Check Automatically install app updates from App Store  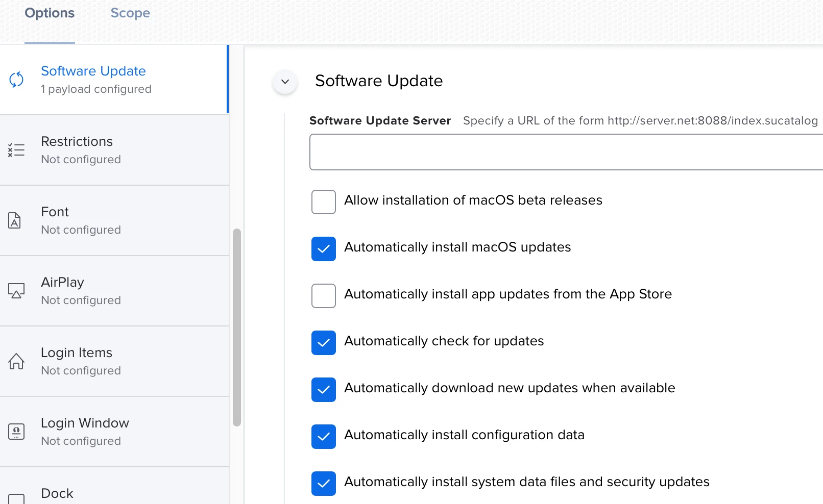[324, 296]
